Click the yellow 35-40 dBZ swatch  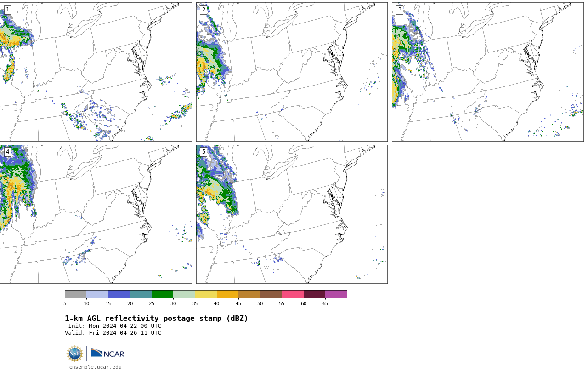click(x=206, y=294)
